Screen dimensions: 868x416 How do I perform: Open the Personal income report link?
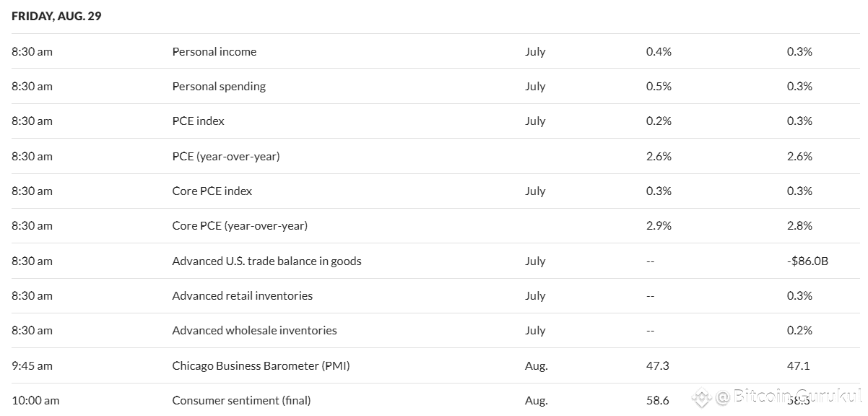click(214, 51)
